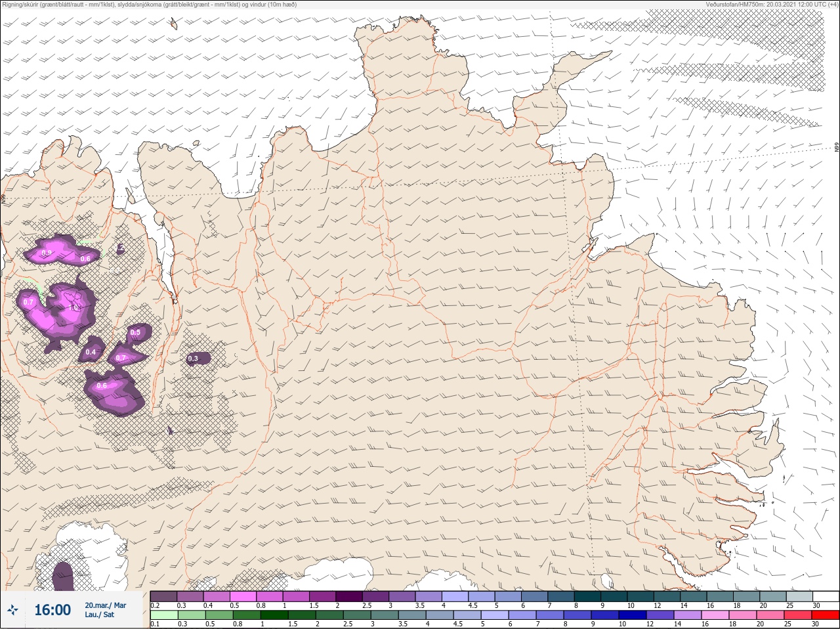
Task: Pick the violet 12 swatch in lower legend row
Action: 660,615
